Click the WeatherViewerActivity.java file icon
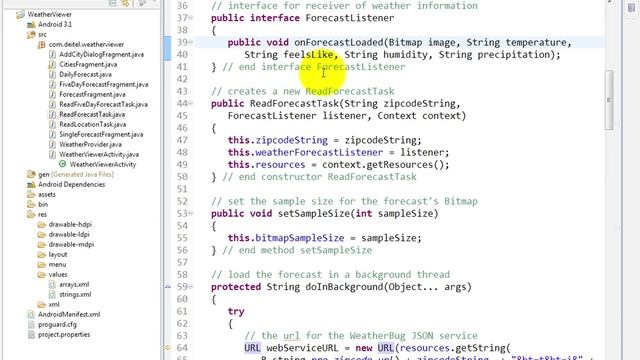This screenshot has width=640, height=360. (52, 154)
